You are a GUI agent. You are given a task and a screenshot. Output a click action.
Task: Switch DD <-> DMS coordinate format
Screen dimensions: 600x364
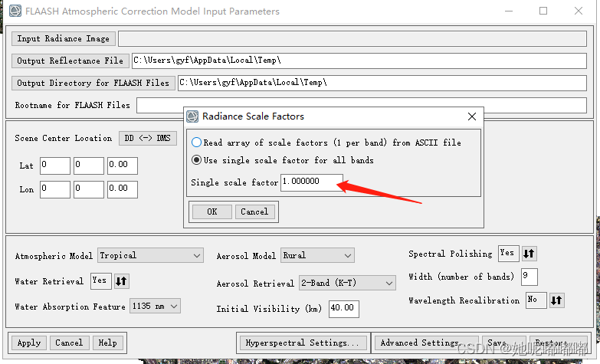[x=148, y=138]
